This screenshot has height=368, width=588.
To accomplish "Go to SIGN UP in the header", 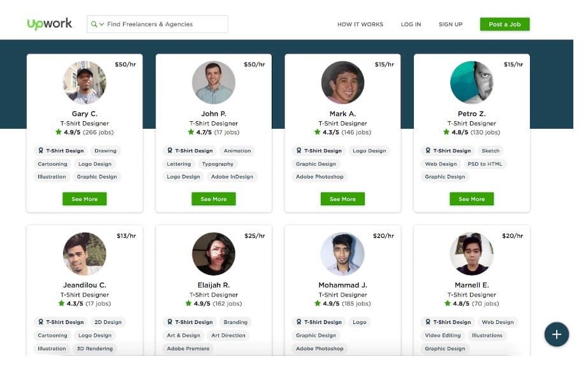I will click(450, 24).
